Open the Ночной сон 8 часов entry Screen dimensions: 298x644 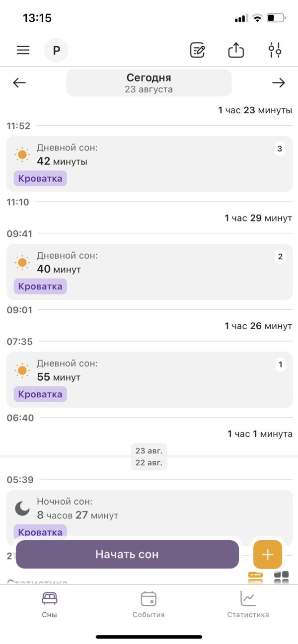[x=149, y=516]
